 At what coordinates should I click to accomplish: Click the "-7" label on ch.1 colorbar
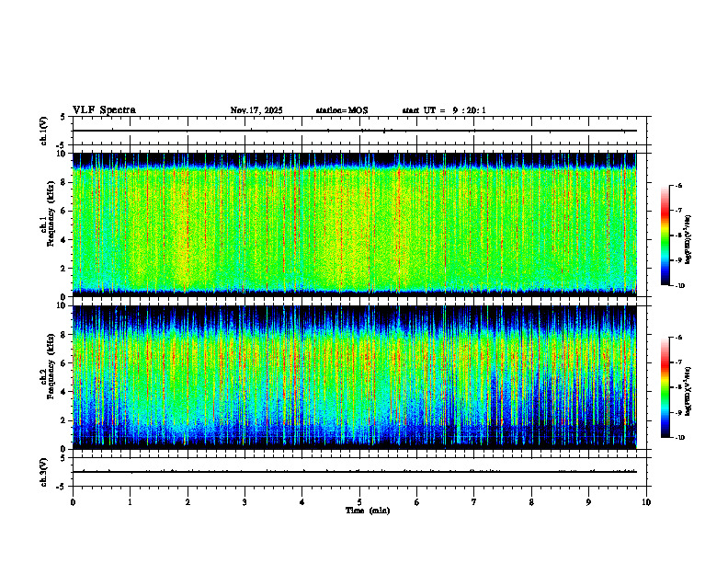(x=678, y=211)
